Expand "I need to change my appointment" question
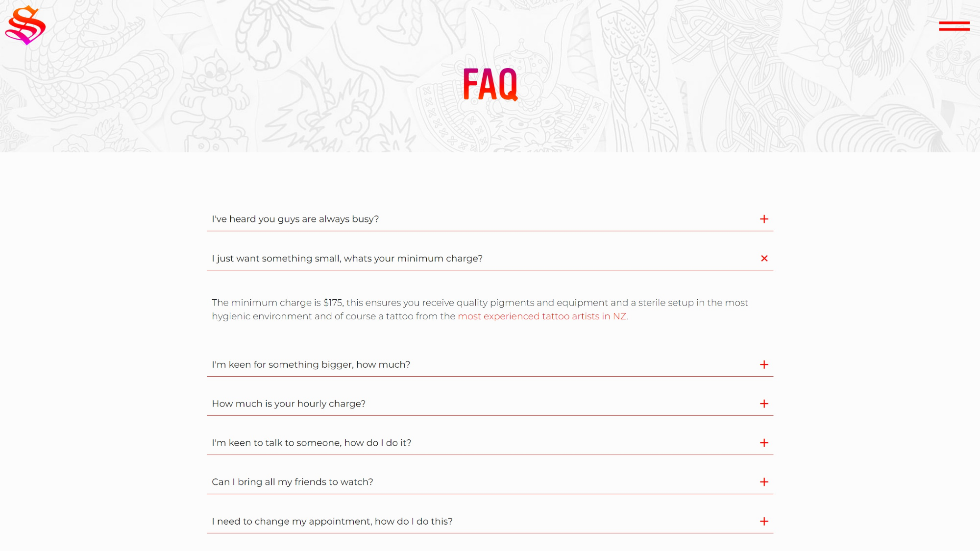980x551 pixels. click(490, 521)
